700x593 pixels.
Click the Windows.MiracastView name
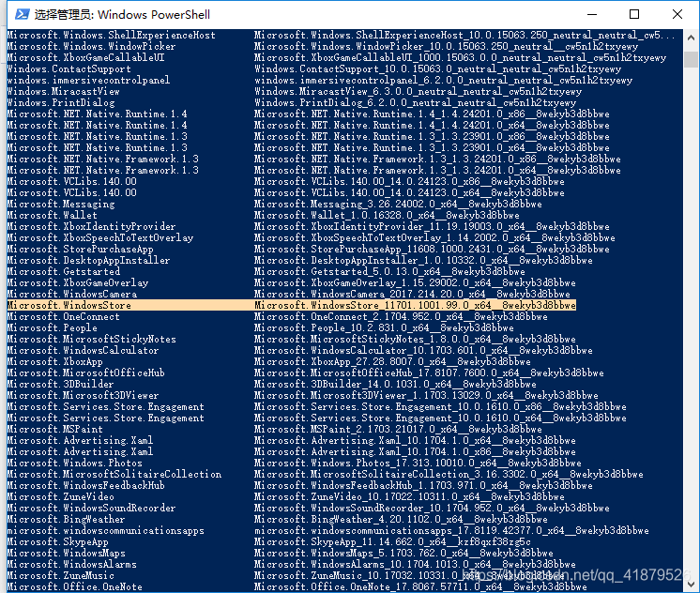(64, 92)
